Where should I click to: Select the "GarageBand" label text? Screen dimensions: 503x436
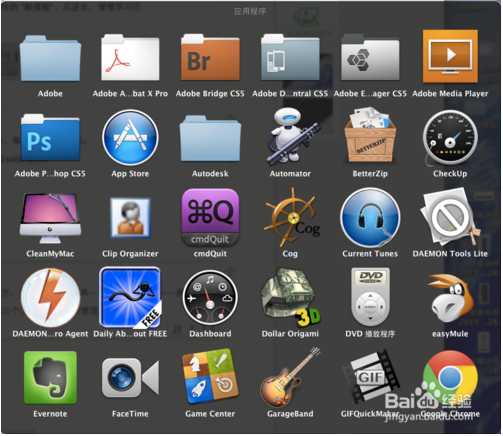tap(290, 414)
